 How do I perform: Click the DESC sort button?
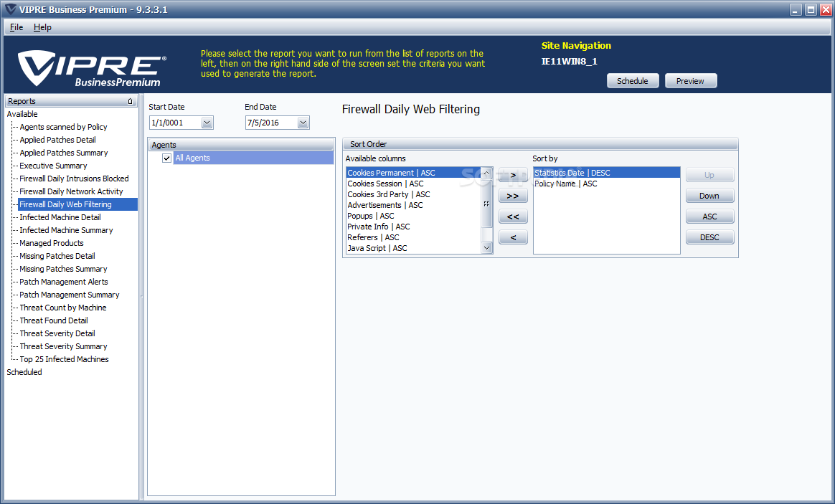709,237
